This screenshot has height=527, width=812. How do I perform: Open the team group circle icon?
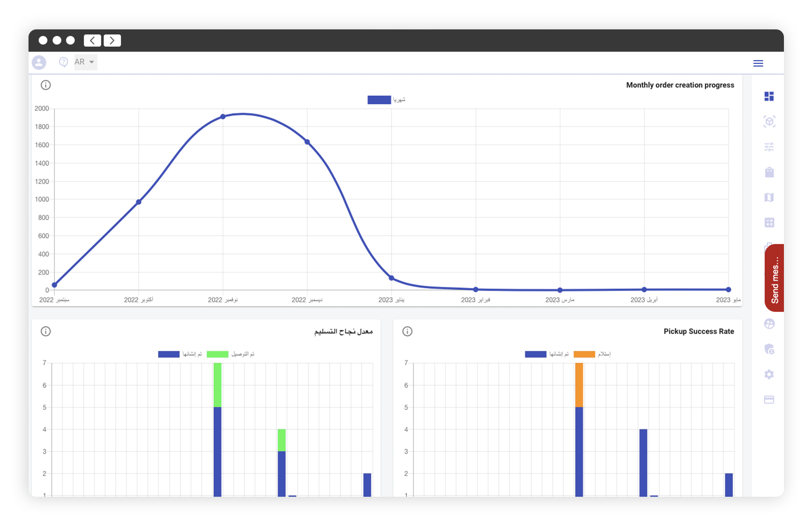point(769,324)
